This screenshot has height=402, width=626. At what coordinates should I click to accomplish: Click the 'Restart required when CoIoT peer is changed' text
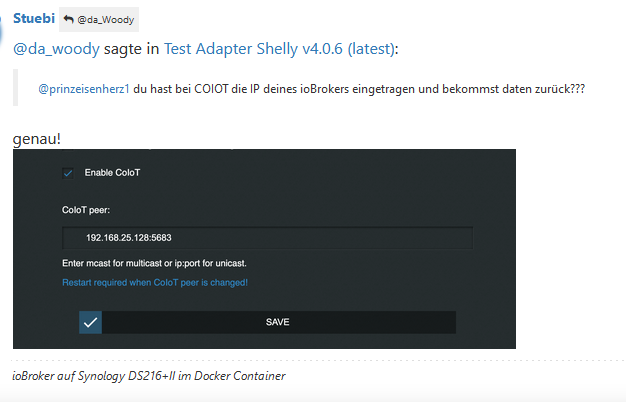click(155, 283)
